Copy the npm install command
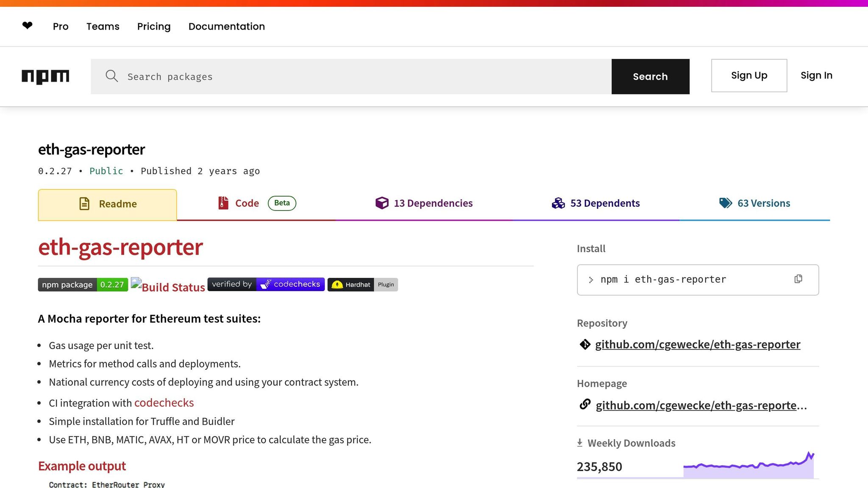Viewport: 868px width, 488px height. pyautogui.click(x=798, y=279)
